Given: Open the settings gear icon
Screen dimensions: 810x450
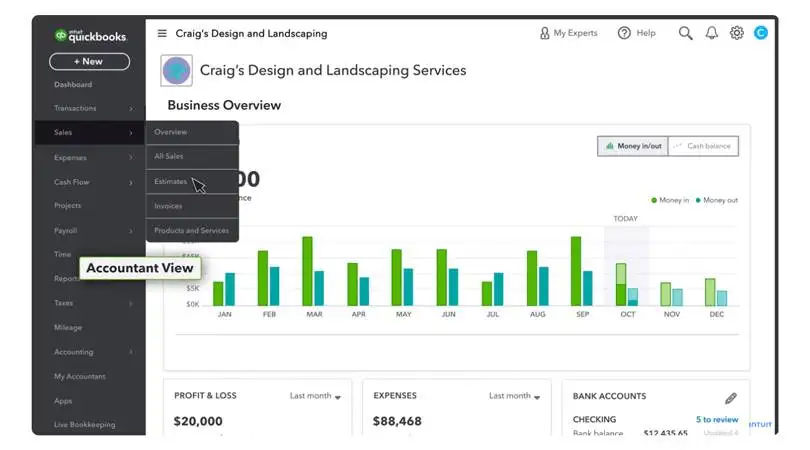Looking at the screenshot, I should pos(737,33).
